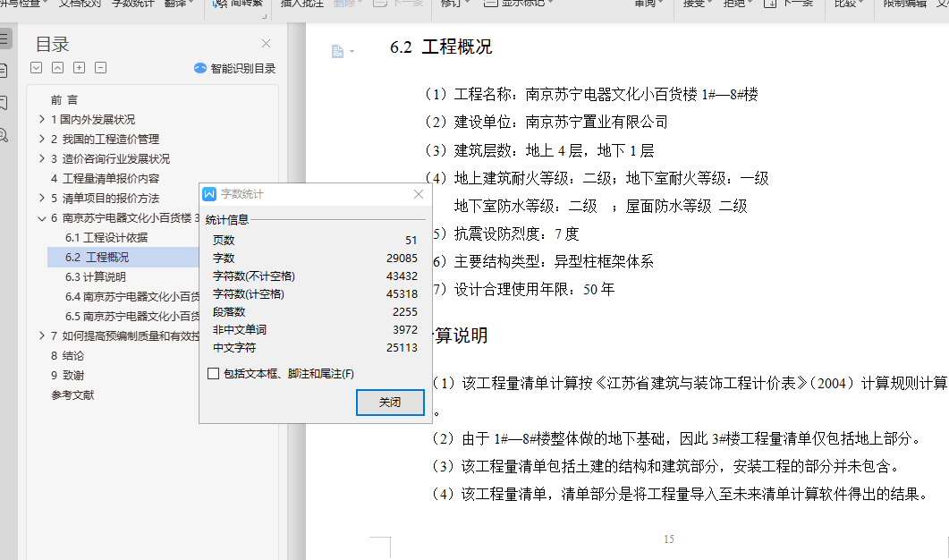Click the expand-all plus icon under 目录

[80, 68]
